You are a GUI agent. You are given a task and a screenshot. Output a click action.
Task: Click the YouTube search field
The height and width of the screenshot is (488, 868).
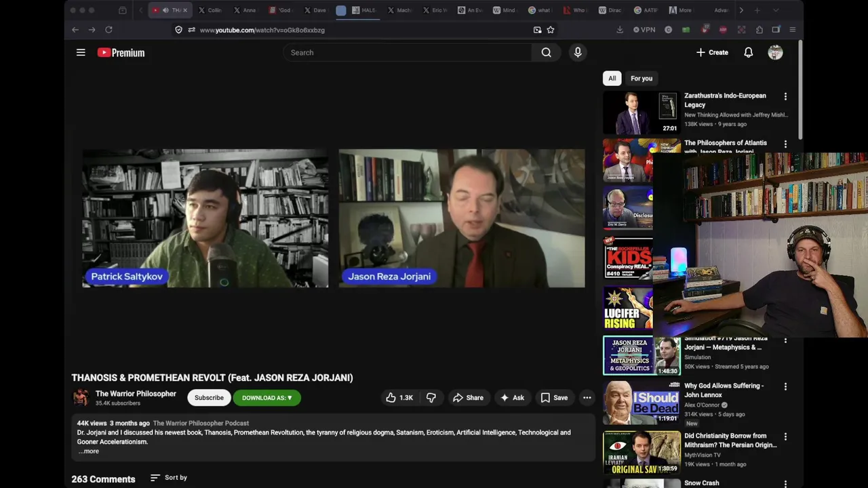[407, 52]
